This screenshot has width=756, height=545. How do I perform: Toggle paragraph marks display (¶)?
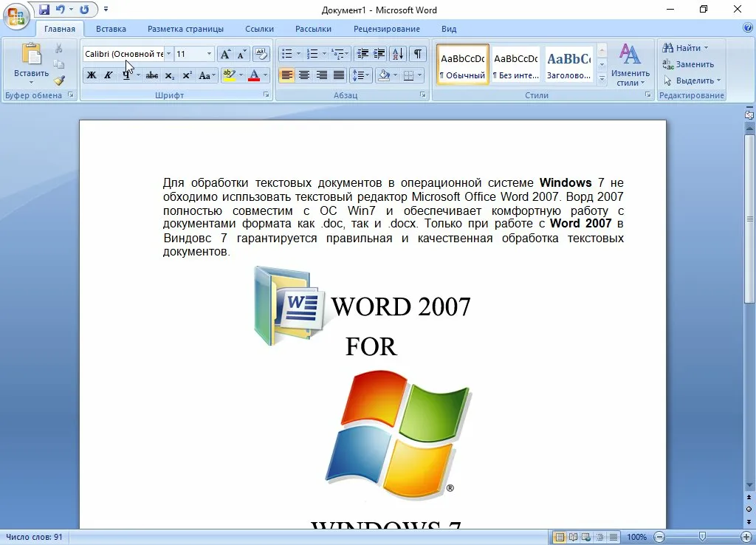pyautogui.click(x=418, y=54)
